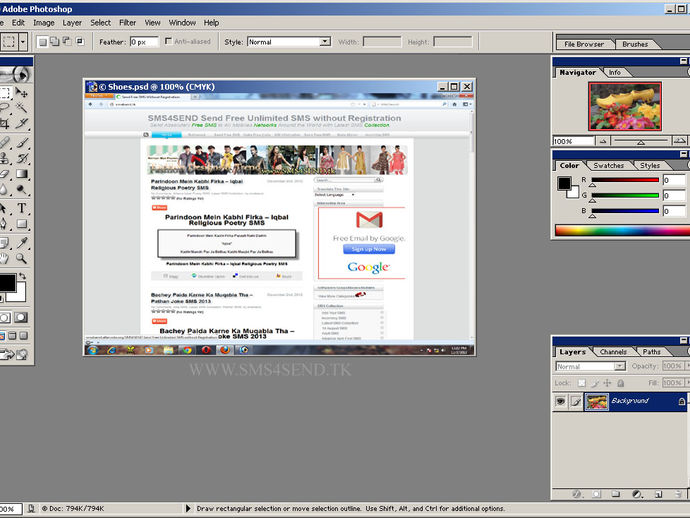
Task: Select the Brush tool
Action: (x=21, y=142)
